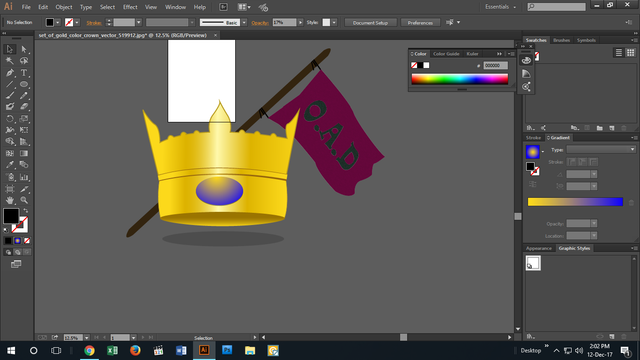
Task: Select the Pen tool
Action: coord(9,73)
